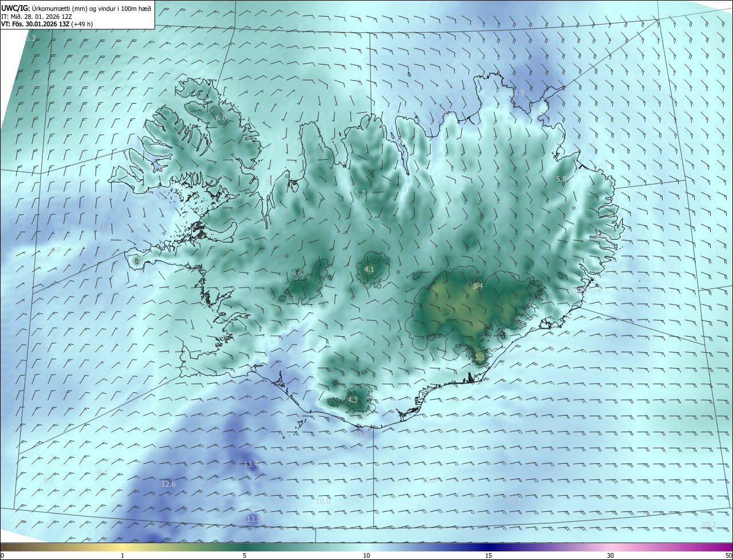Click the '11.9' value off the northeast coast
This screenshot has width=733, height=560.
[517, 93]
